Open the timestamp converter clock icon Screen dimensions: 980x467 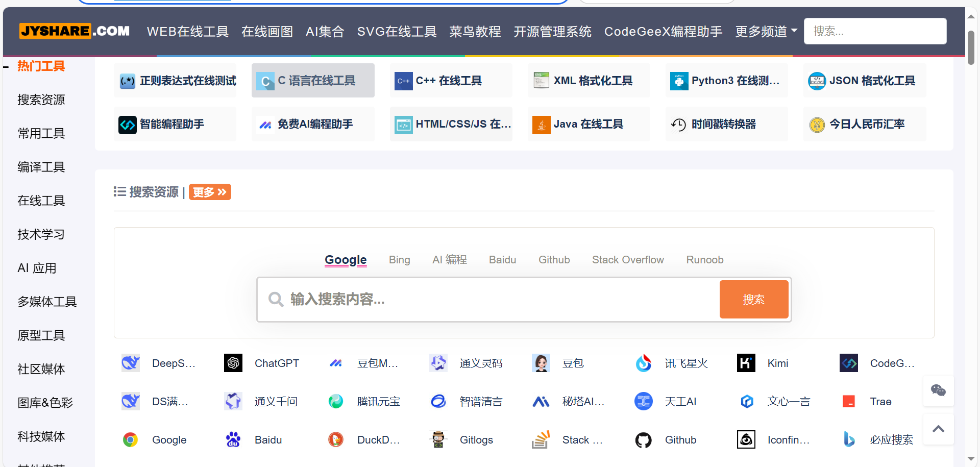pyautogui.click(x=679, y=125)
